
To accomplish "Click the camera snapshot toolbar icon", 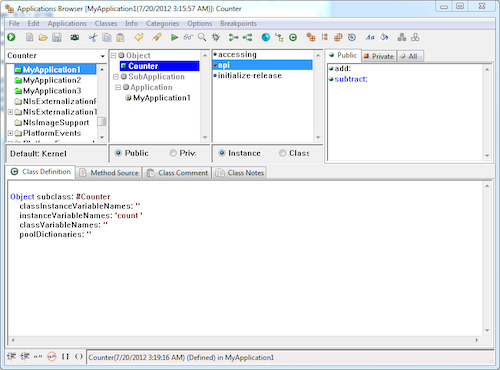I will [75, 37].
